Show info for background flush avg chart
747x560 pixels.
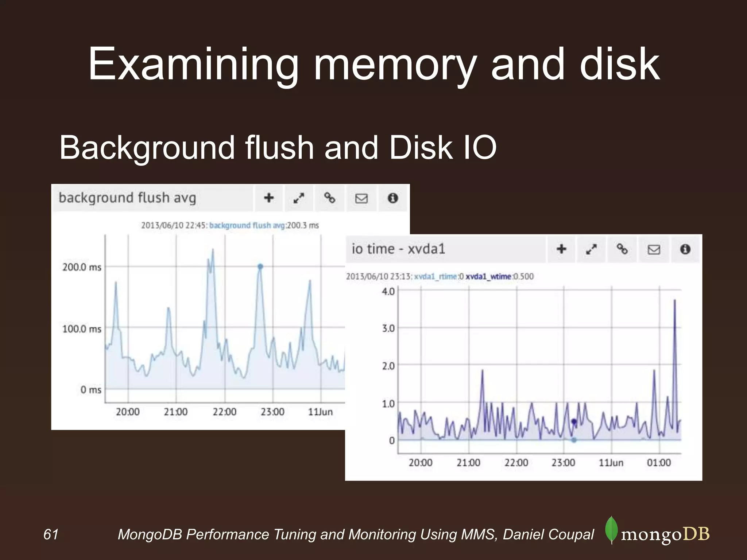point(393,198)
